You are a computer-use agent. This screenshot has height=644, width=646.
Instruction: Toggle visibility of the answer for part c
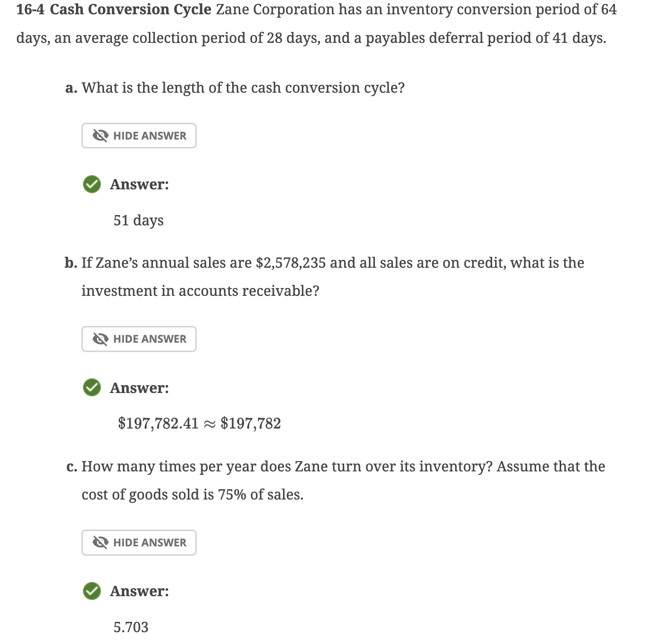pos(139,542)
